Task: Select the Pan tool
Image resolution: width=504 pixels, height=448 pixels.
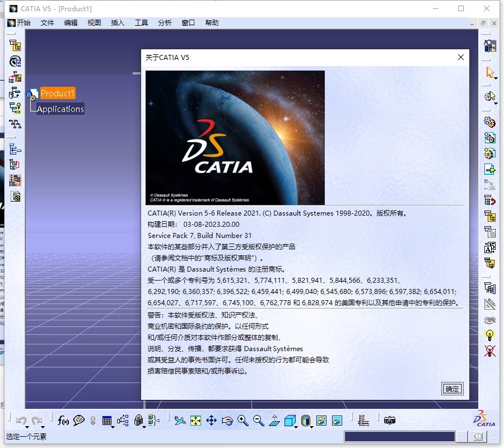Action: [211, 419]
